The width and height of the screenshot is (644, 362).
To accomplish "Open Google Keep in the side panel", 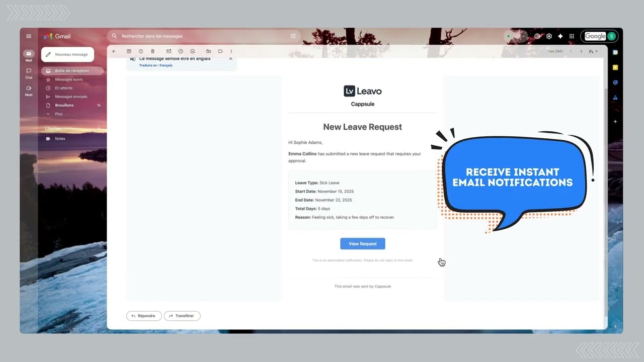I will tap(615, 67).
